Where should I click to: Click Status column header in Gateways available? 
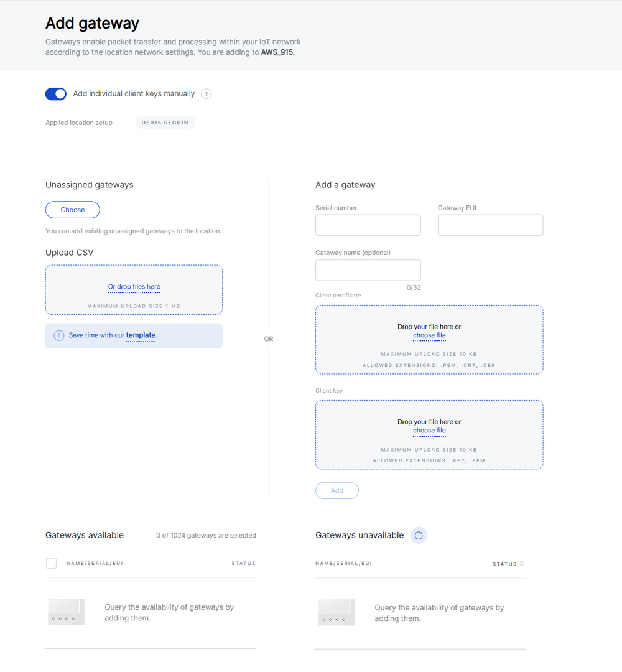[x=243, y=563]
